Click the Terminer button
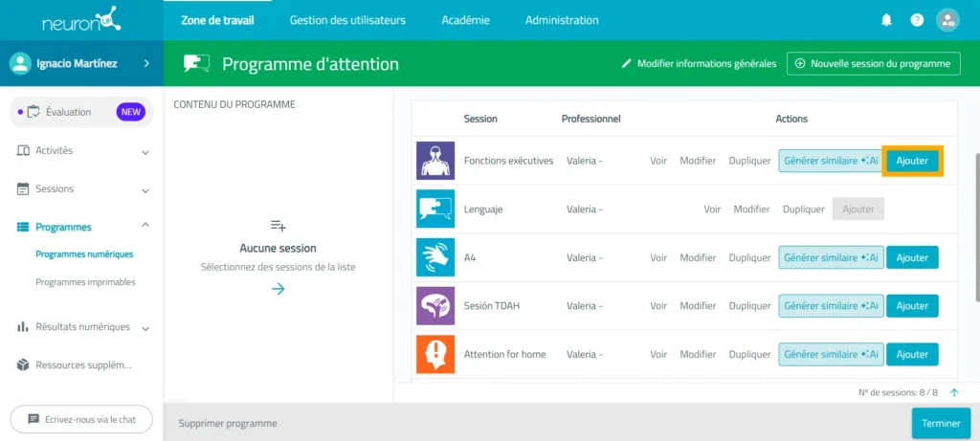Viewport: 980px width, 441px height. point(941,424)
